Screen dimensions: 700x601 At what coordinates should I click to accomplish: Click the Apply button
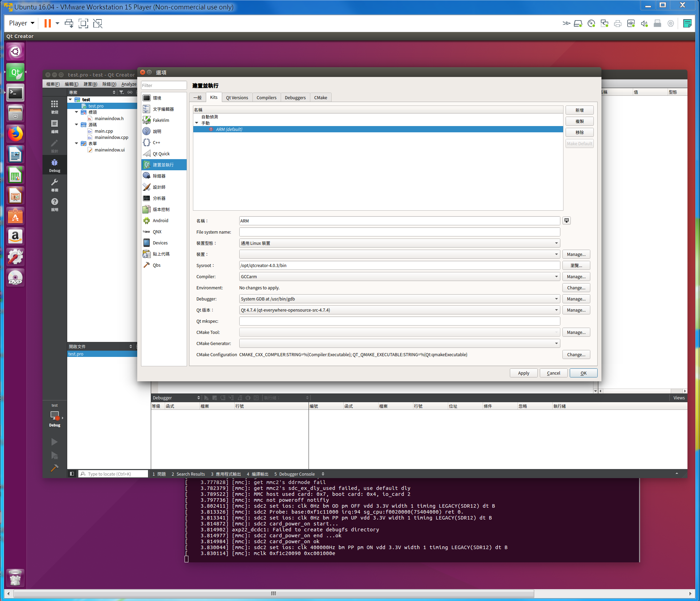(x=523, y=373)
